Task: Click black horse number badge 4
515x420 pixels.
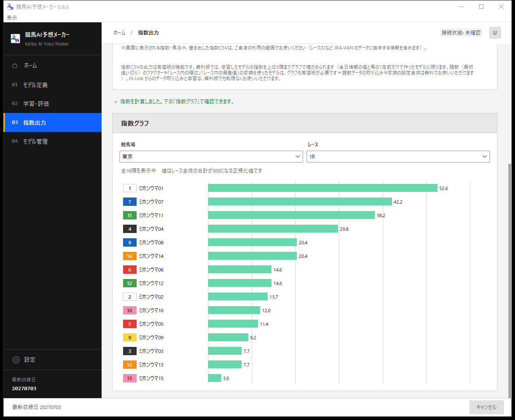Action: pos(130,229)
